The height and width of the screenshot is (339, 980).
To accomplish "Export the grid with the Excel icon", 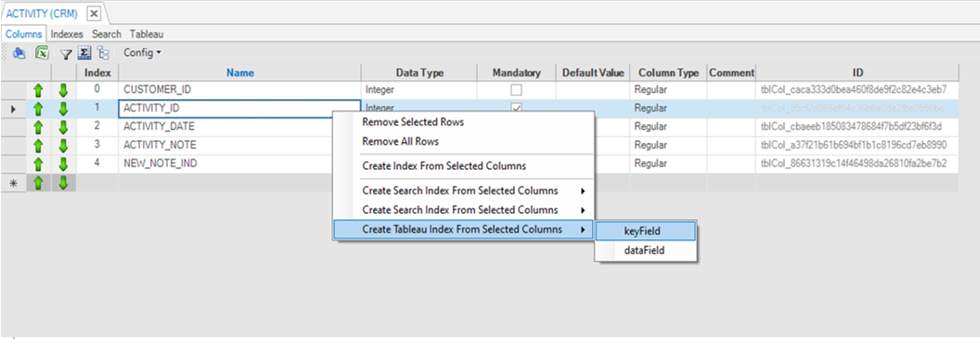I will click(42, 53).
